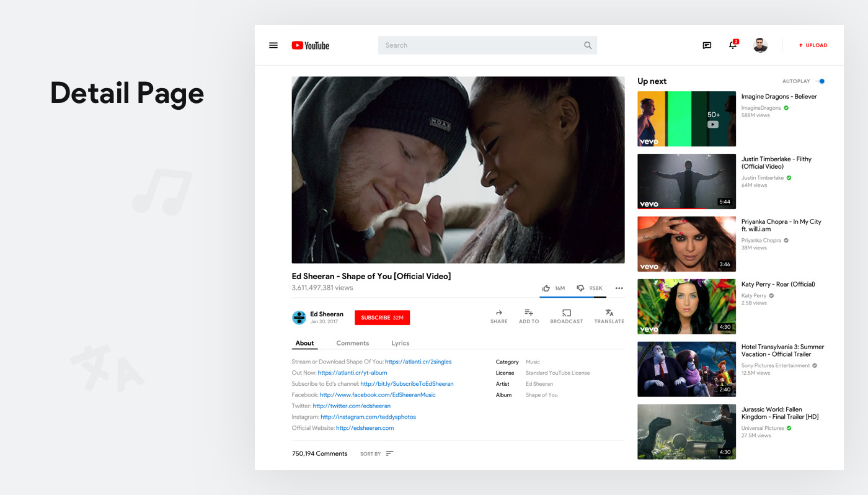
Task: Select the About tab
Action: [x=304, y=343]
